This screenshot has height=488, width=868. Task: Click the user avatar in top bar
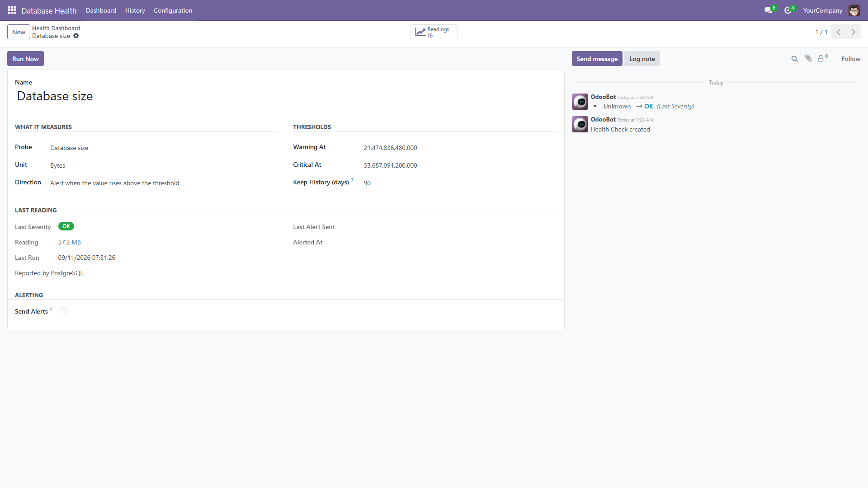click(x=854, y=10)
